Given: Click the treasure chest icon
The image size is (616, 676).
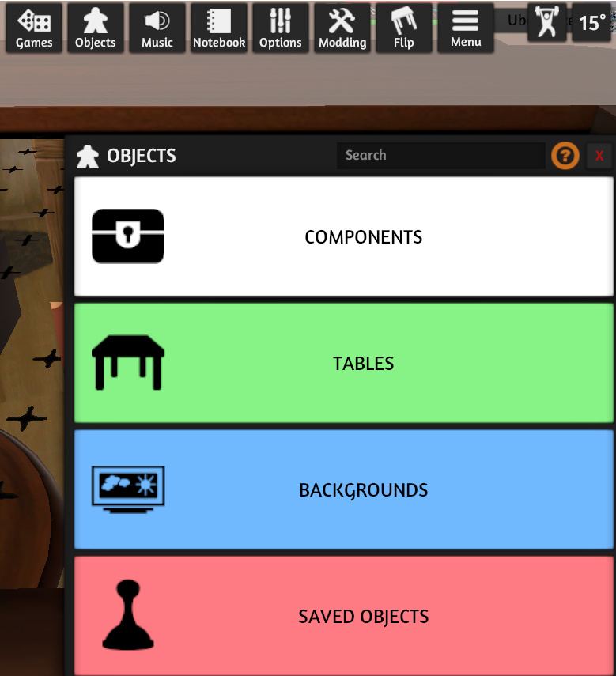Looking at the screenshot, I should click(128, 236).
